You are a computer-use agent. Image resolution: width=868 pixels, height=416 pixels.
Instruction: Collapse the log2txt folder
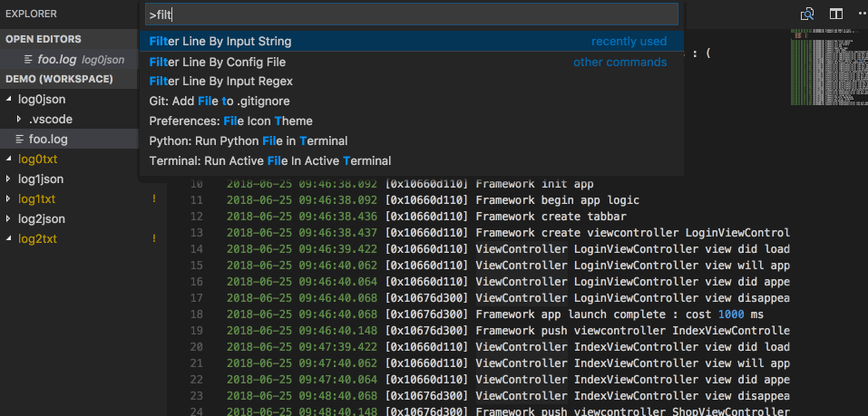tap(8, 239)
